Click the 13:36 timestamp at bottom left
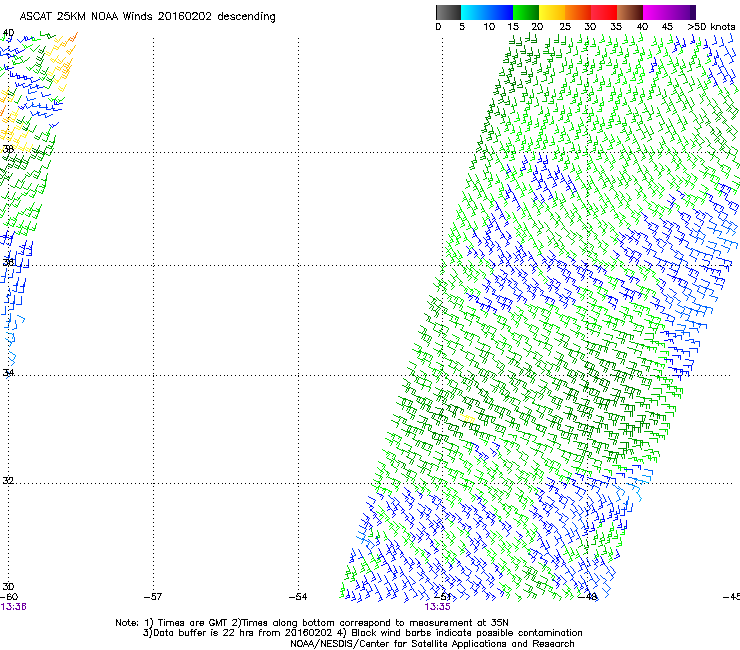The image size is (740, 650). click(14, 606)
